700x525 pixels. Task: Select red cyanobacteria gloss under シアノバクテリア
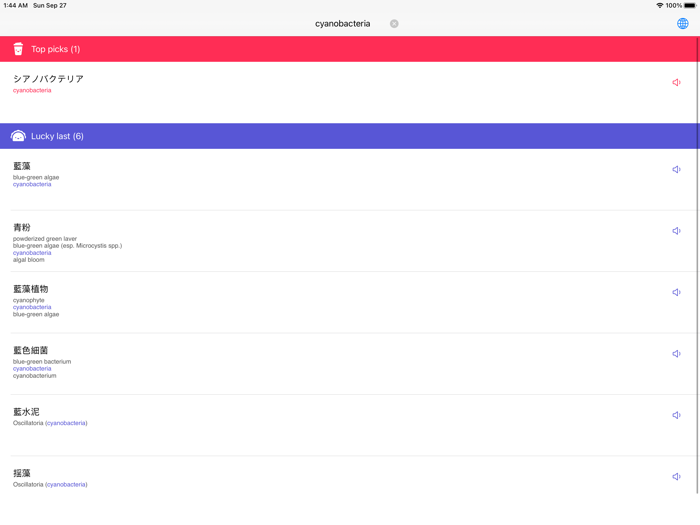tap(32, 90)
